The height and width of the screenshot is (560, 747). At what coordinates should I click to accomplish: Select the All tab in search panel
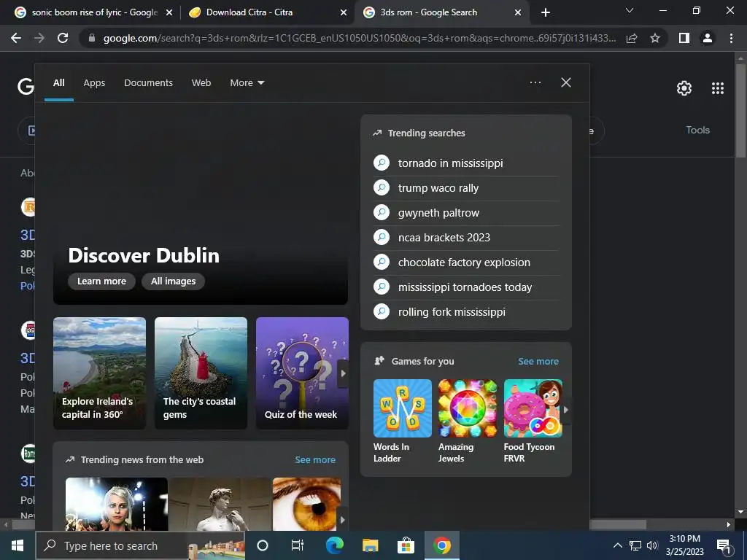(x=58, y=83)
